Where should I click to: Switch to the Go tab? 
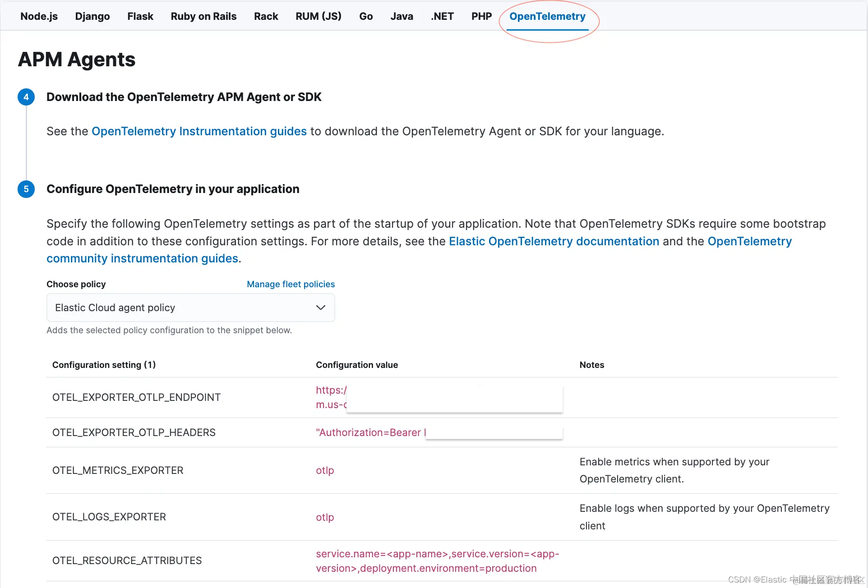[x=366, y=16]
